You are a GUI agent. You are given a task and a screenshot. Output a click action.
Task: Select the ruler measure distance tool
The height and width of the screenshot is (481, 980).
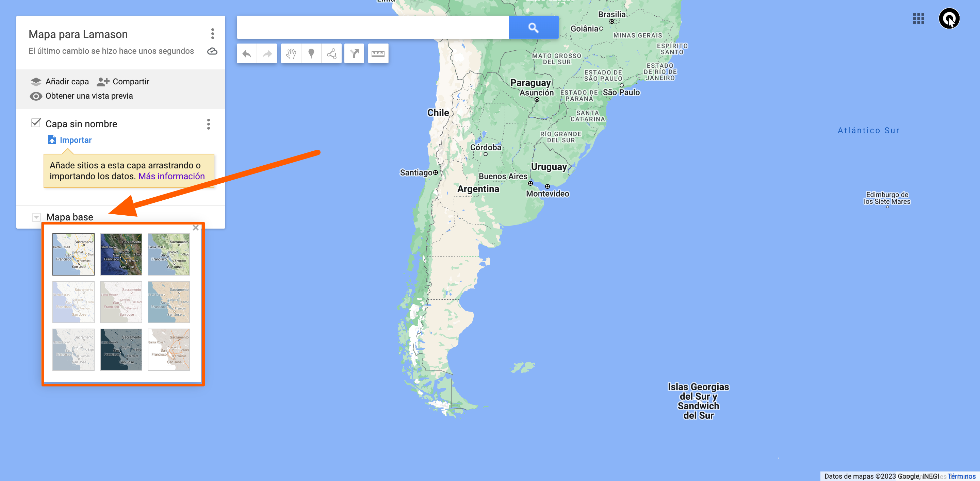(x=378, y=54)
